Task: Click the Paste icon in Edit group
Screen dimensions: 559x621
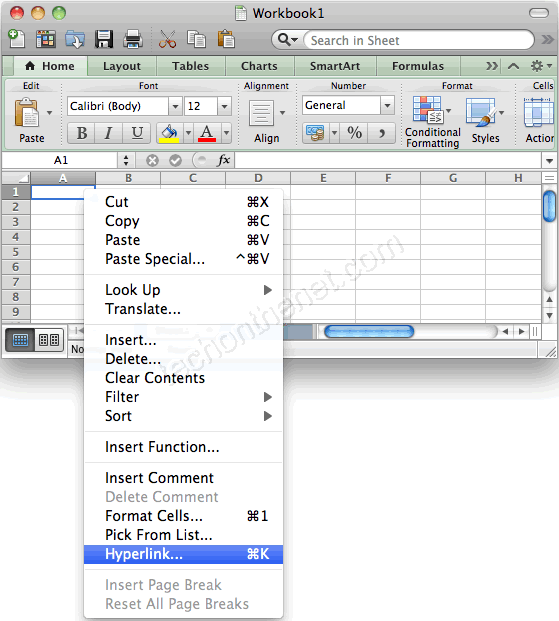Action: [26, 113]
